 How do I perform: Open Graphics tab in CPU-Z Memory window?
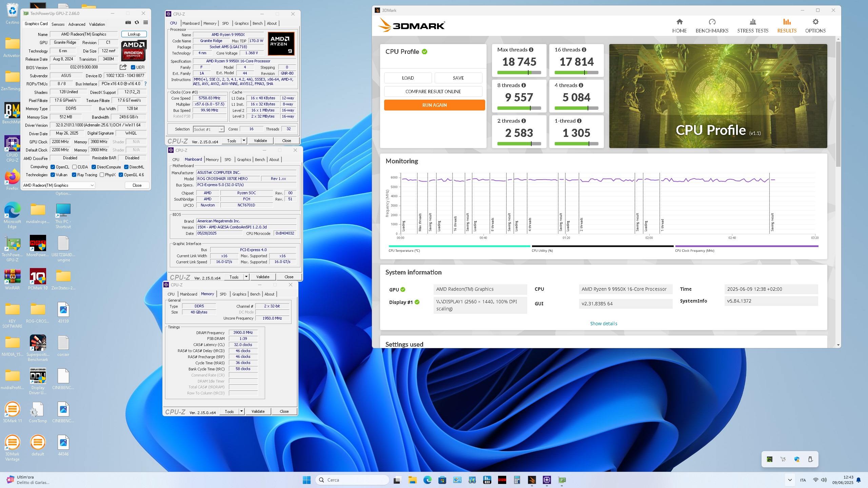click(x=239, y=294)
